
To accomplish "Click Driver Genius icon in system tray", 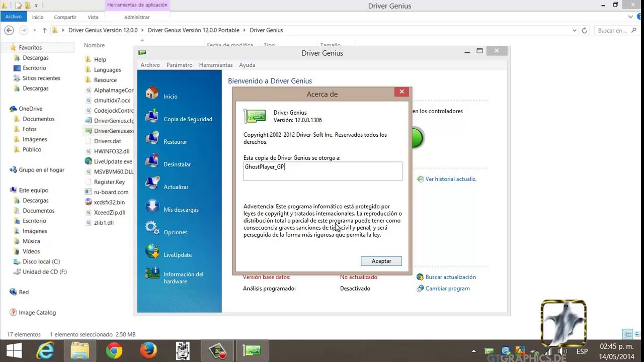I will coord(489,351).
